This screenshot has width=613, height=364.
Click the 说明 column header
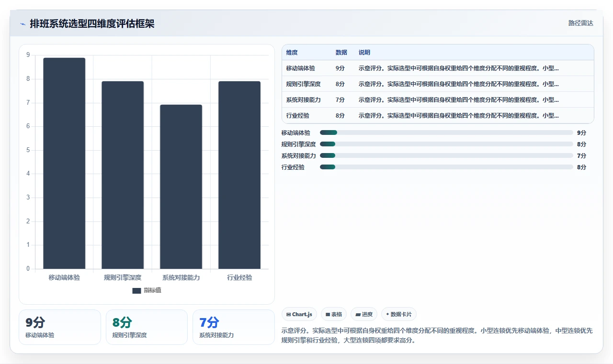click(364, 53)
